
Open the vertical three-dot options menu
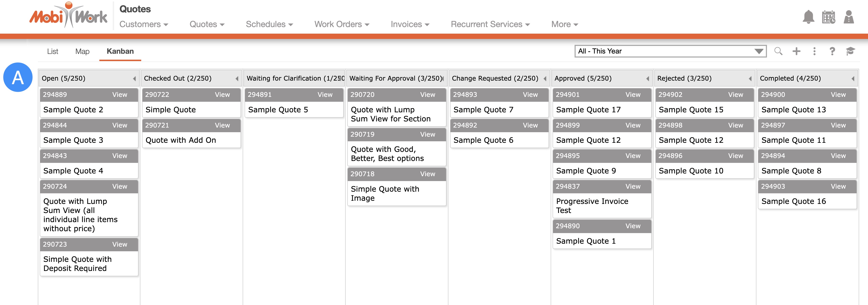click(814, 51)
